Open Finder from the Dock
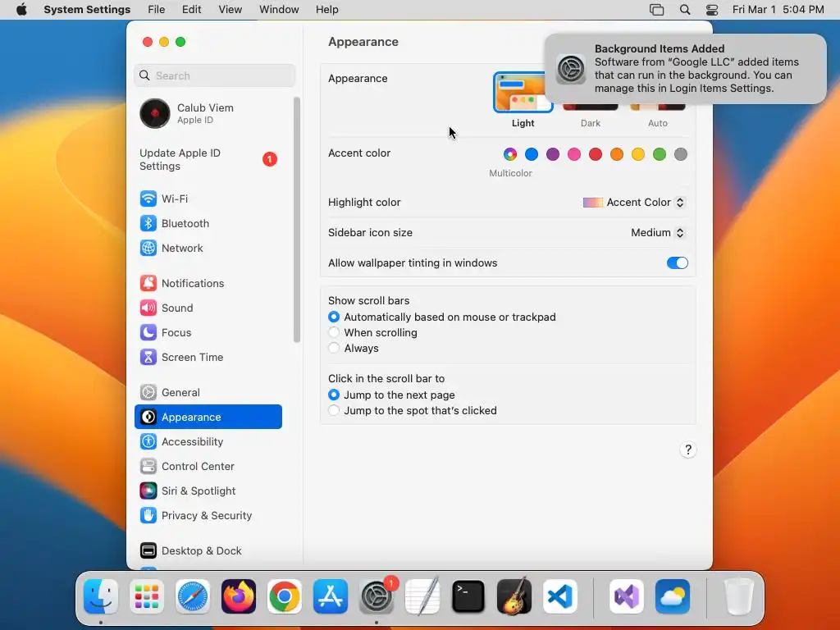The height and width of the screenshot is (630, 840). tap(101, 596)
